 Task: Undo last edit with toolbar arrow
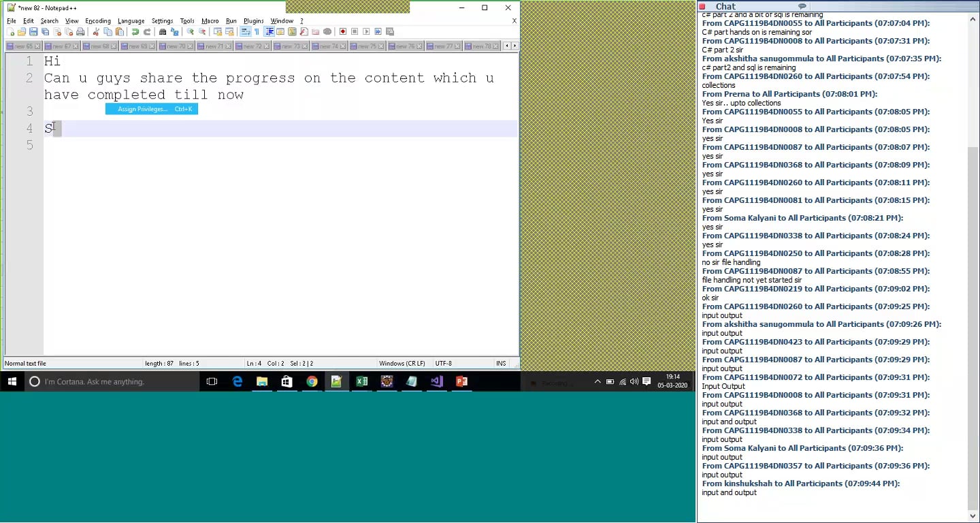135,31
